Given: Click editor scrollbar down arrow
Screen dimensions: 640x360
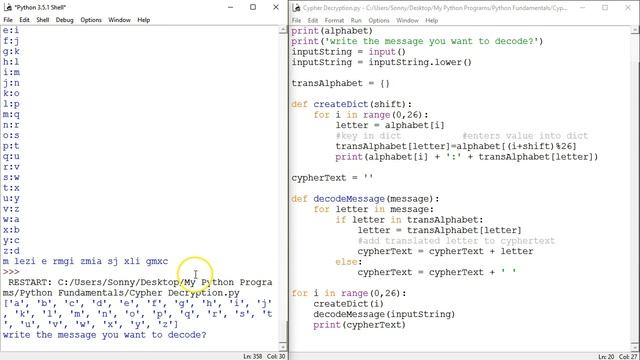Looking at the screenshot, I should click(635, 347).
